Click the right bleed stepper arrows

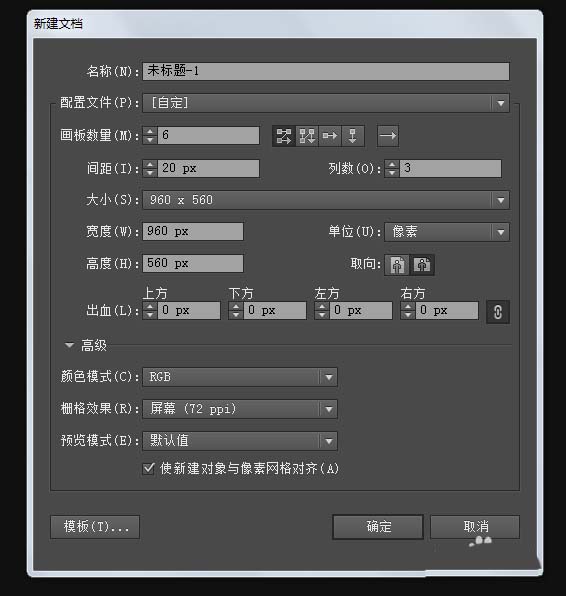[x=407, y=311]
